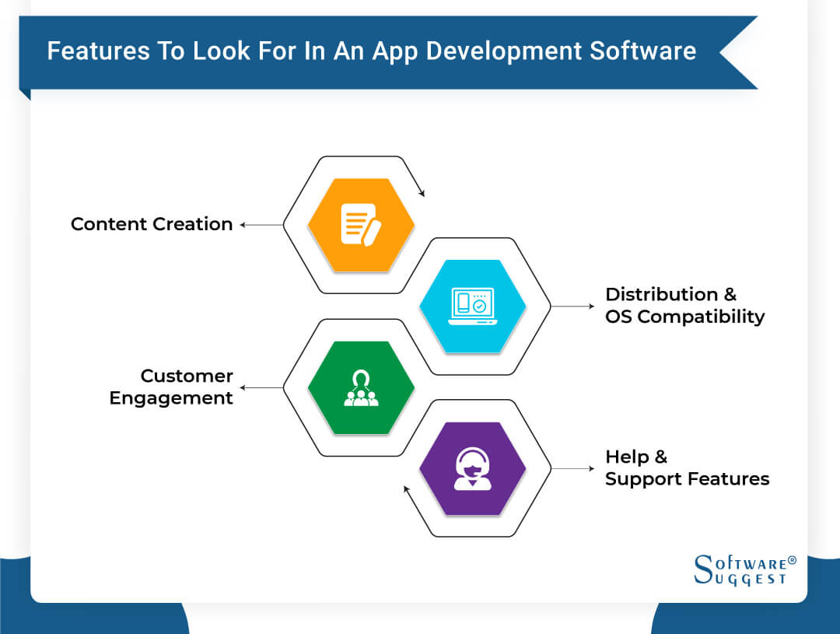Click the registered trademark symbol by the logo
The height and width of the screenshot is (634, 840).
pyautogui.click(x=792, y=560)
